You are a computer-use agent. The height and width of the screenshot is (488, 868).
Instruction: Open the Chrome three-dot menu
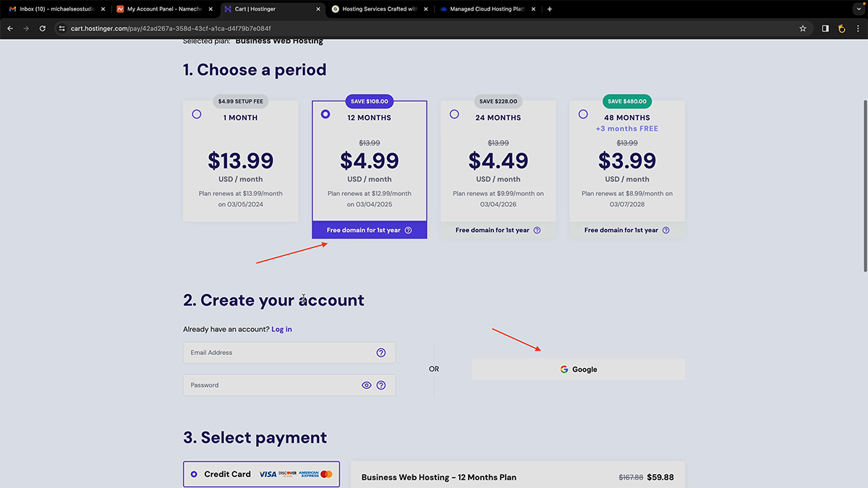coord(859,28)
